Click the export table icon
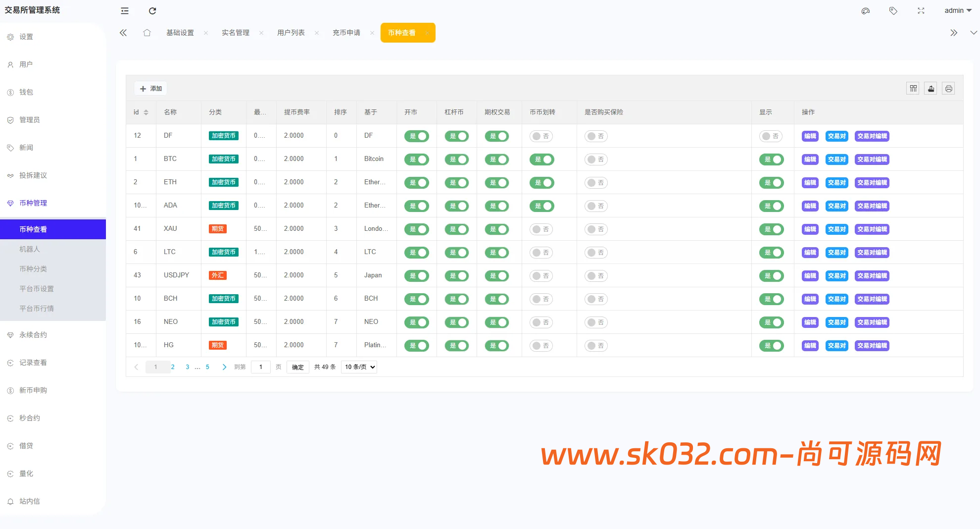This screenshot has width=980, height=529. (931, 89)
